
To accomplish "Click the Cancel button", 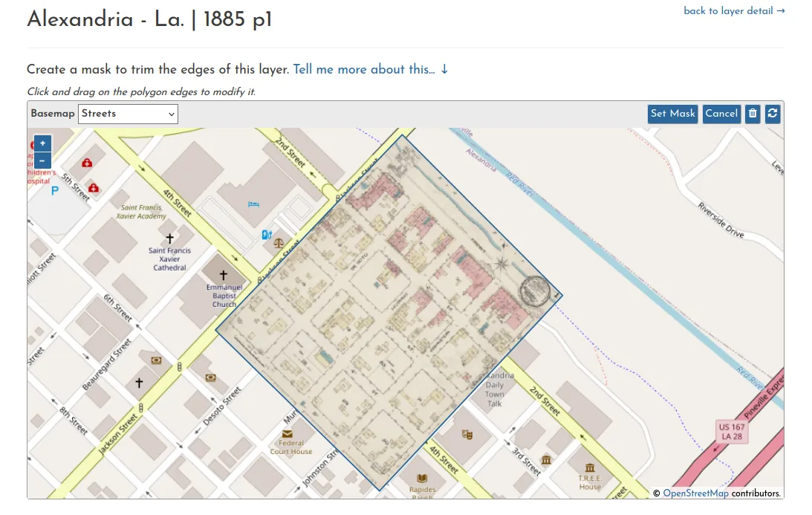I will tap(721, 114).
